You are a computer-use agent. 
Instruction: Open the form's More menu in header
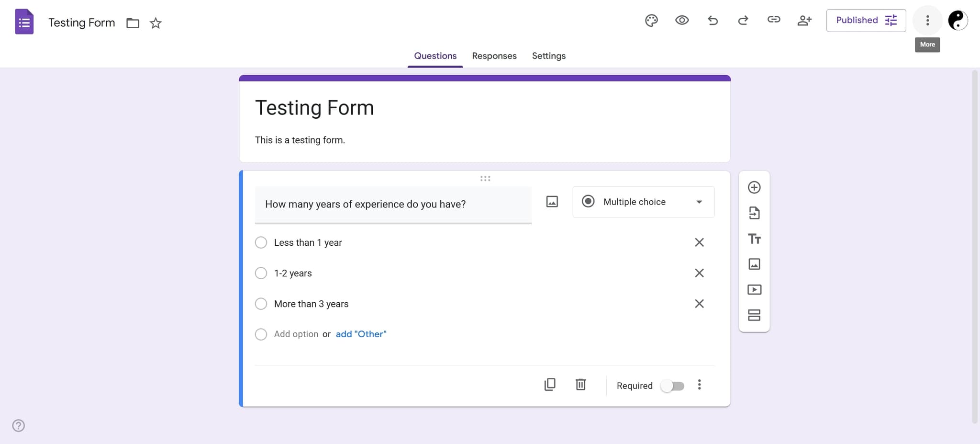pos(927,20)
